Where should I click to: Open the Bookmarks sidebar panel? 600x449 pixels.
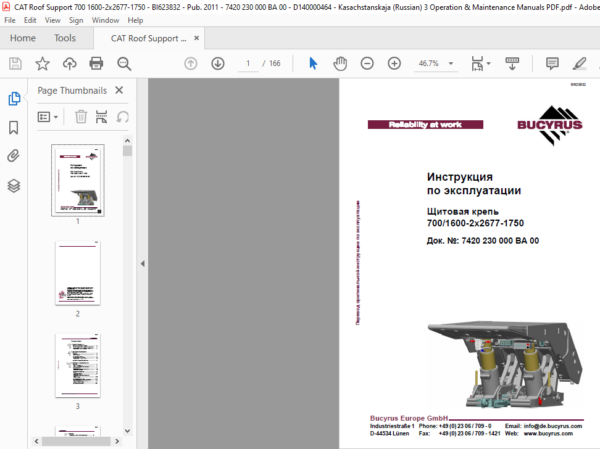(x=13, y=127)
